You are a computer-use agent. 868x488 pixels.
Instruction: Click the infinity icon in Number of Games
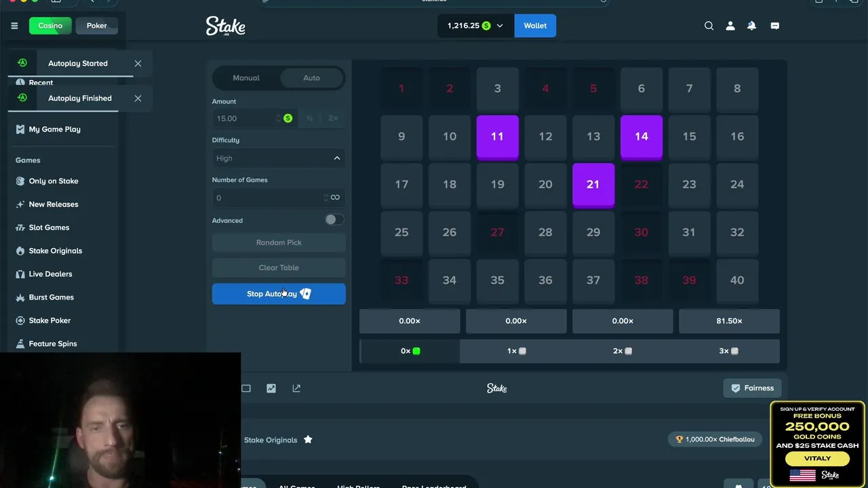pyautogui.click(x=335, y=197)
